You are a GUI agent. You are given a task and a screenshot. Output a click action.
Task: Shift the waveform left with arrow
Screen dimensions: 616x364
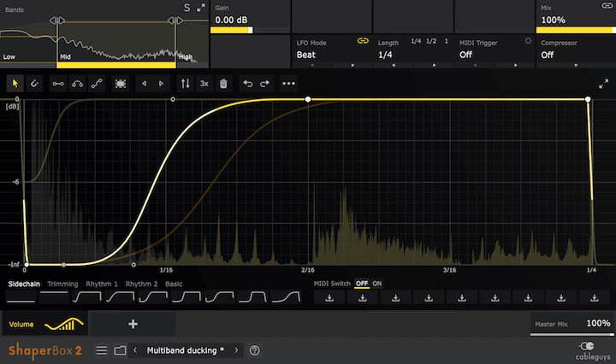145,84
